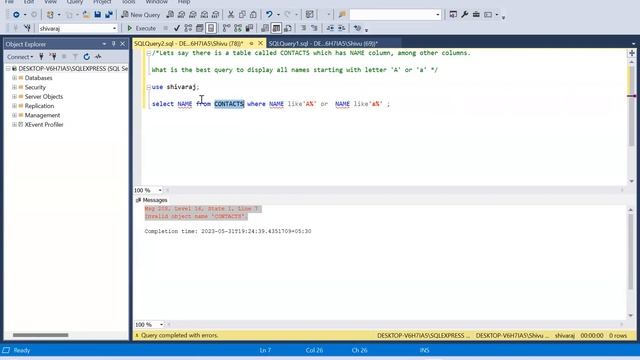Viewport: 640px width, 360px height.
Task: Click the Open File folder icon
Action: pyautogui.click(x=86, y=15)
